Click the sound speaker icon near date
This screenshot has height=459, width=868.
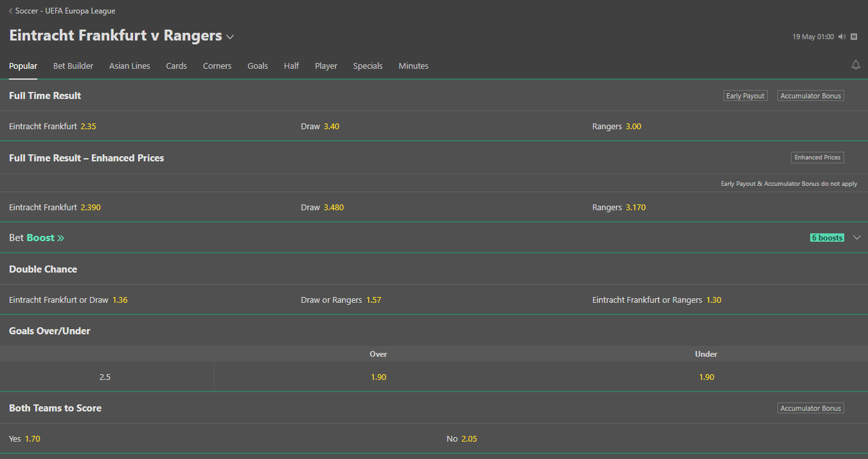[x=842, y=37]
